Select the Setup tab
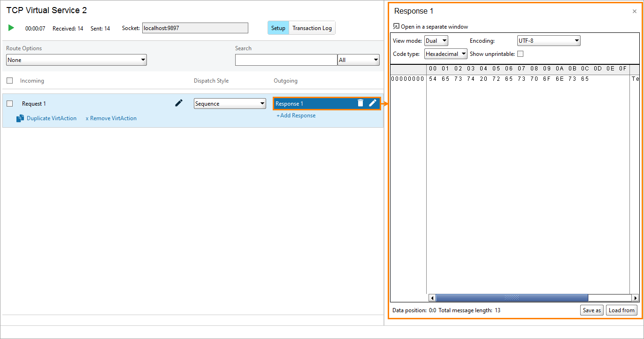Image resolution: width=644 pixels, height=339 pixels. tap(278, 28)
